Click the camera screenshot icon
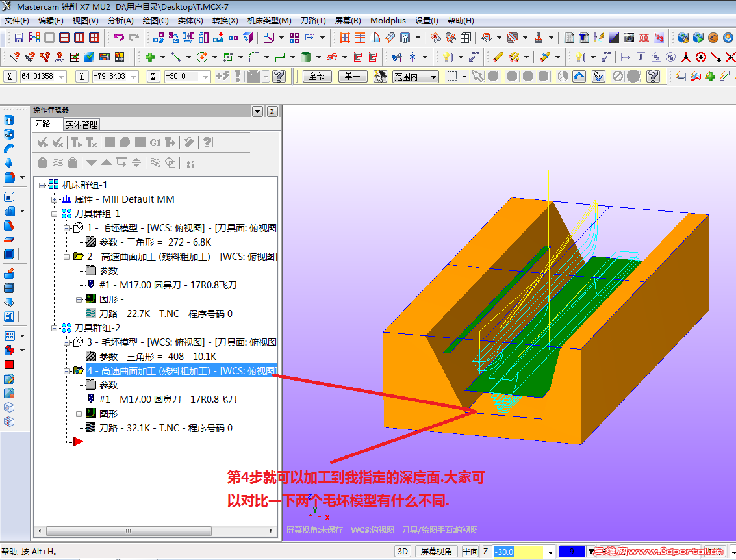Screen dimensions: 736x560 629,38
